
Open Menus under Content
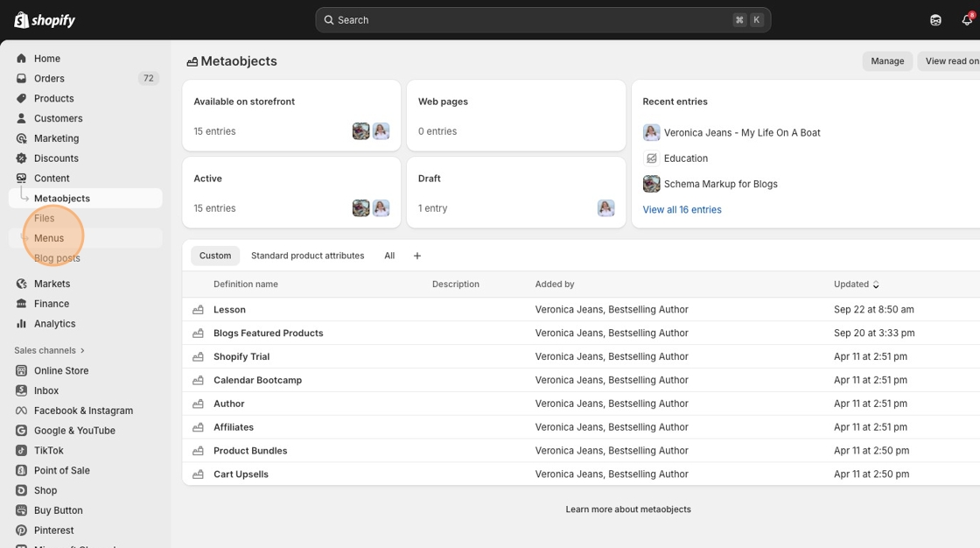click(x=49, y=238)
